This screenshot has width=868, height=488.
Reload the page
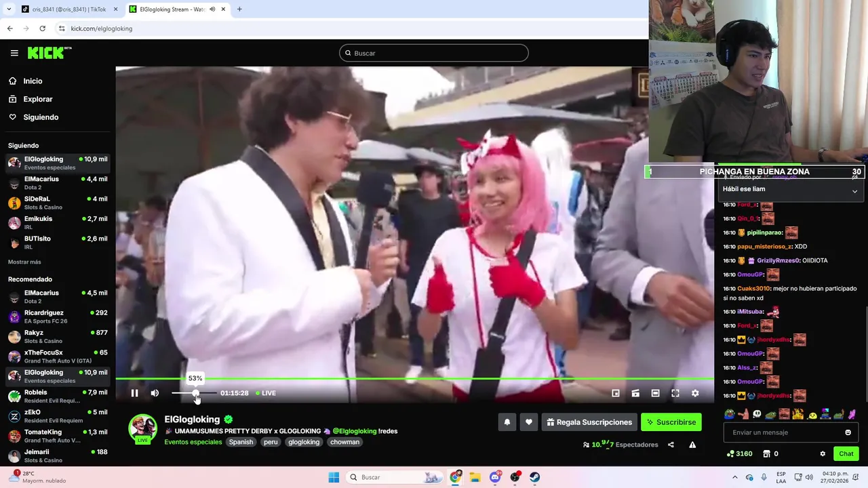click(x=42, y=28)
